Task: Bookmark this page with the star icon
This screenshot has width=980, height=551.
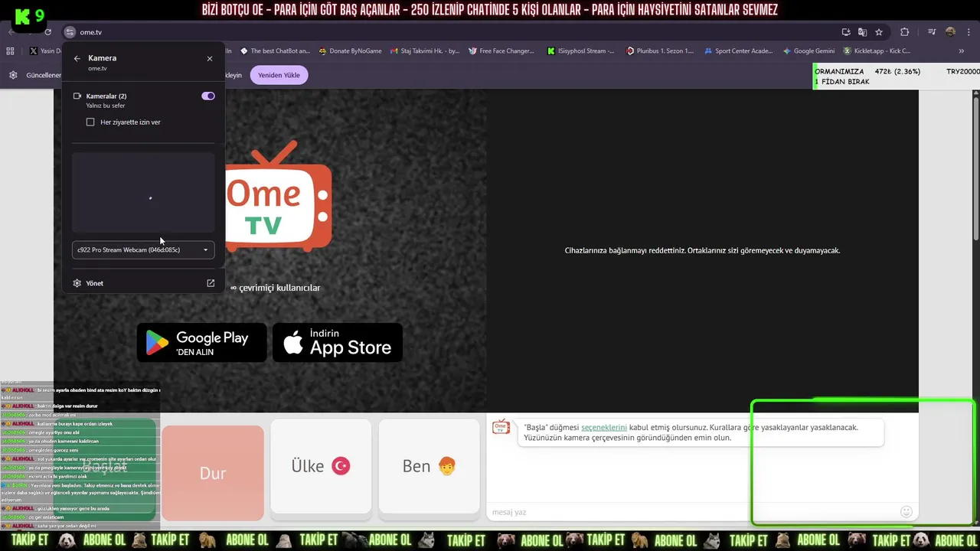Action: click(x=879, y=32)
